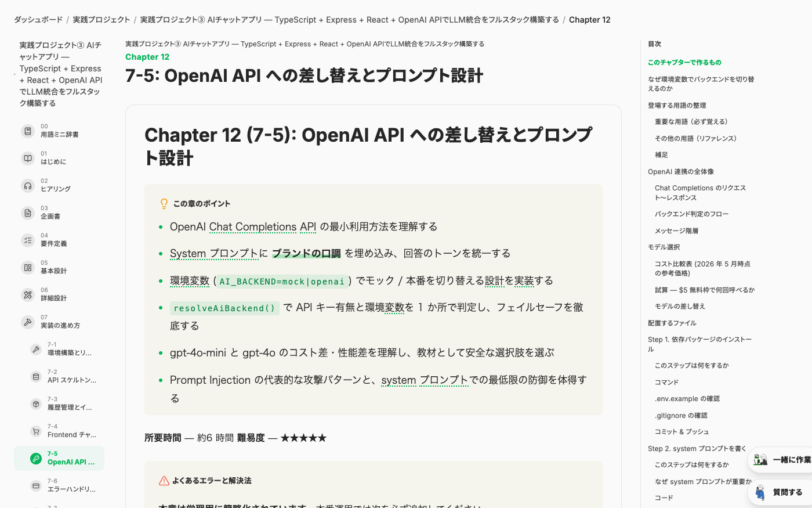
Task: Go to モデル選択 in the contents
Action: click(x=664, y=247)
